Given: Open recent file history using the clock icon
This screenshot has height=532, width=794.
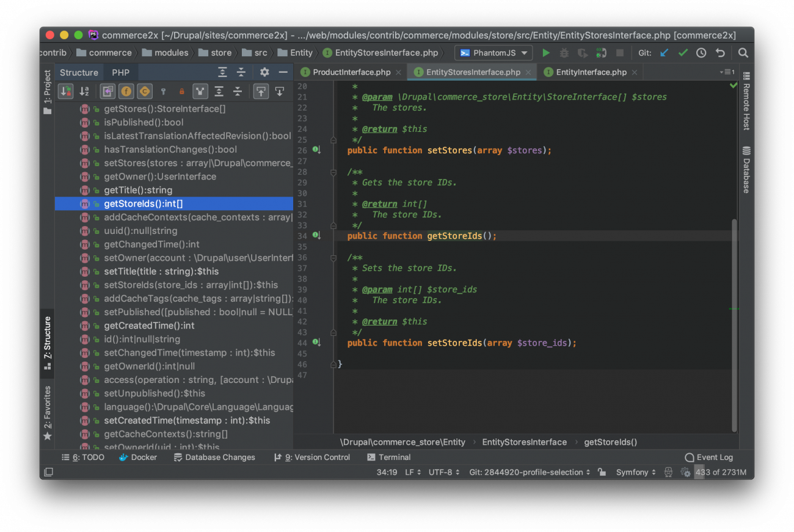Looking at the screenshot, I should click(x=701, y=53).
